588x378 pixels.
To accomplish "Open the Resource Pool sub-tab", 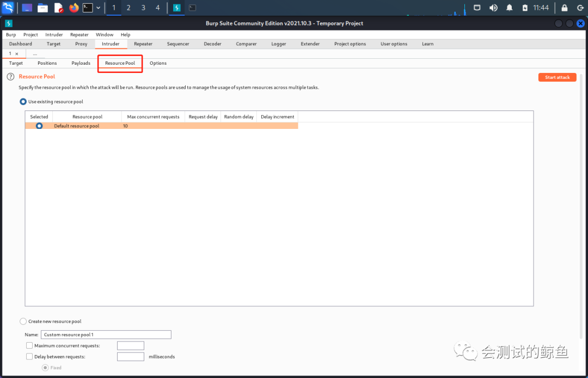I will pos(120,63).
